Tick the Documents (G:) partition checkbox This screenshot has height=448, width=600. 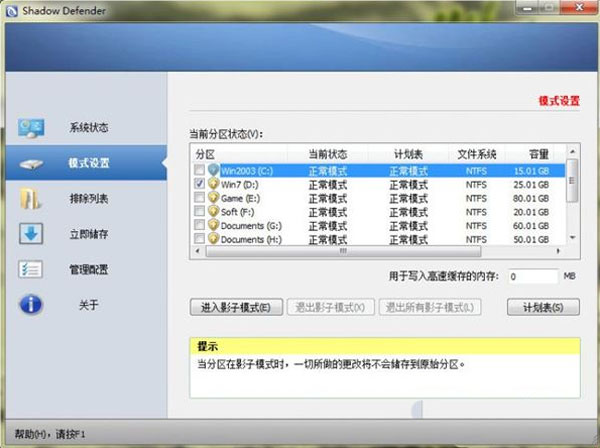click(x=199, y=225)
